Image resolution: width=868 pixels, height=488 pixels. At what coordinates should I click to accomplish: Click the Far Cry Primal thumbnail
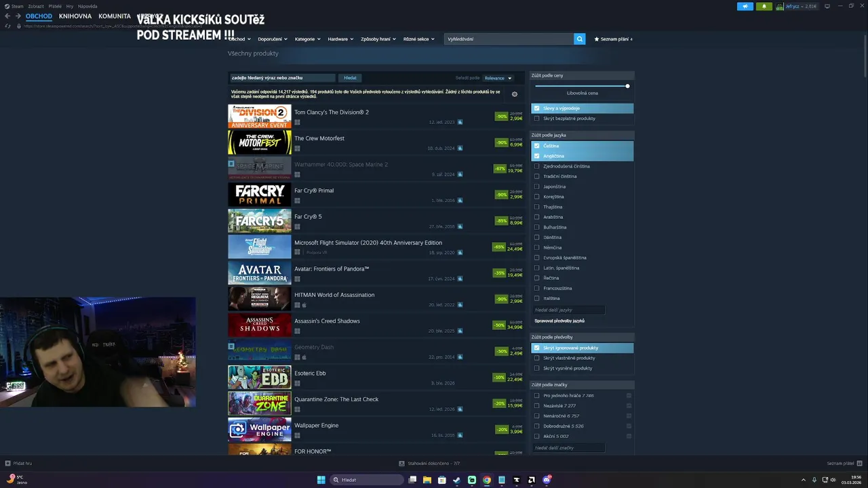point(260,195)
